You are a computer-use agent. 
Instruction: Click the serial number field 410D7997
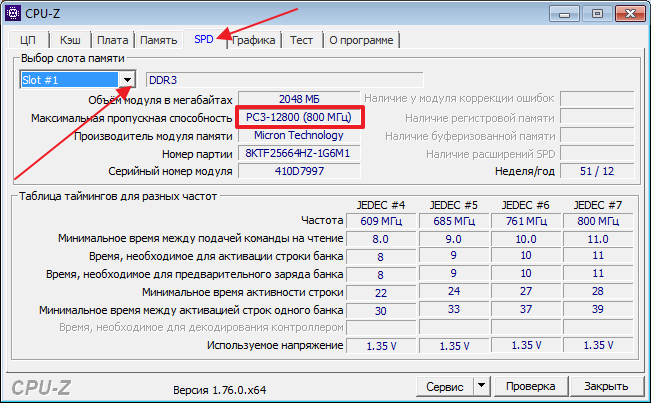pos(298,171)
